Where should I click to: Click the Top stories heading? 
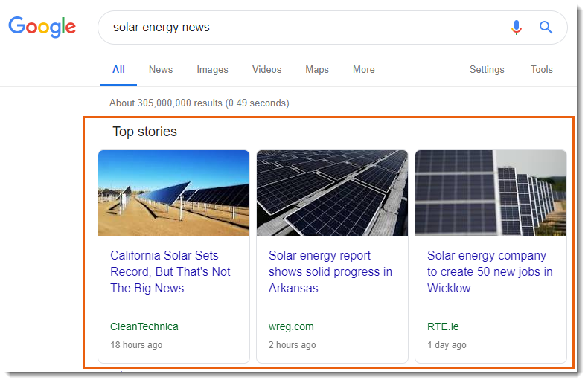(x=144, y=132)
